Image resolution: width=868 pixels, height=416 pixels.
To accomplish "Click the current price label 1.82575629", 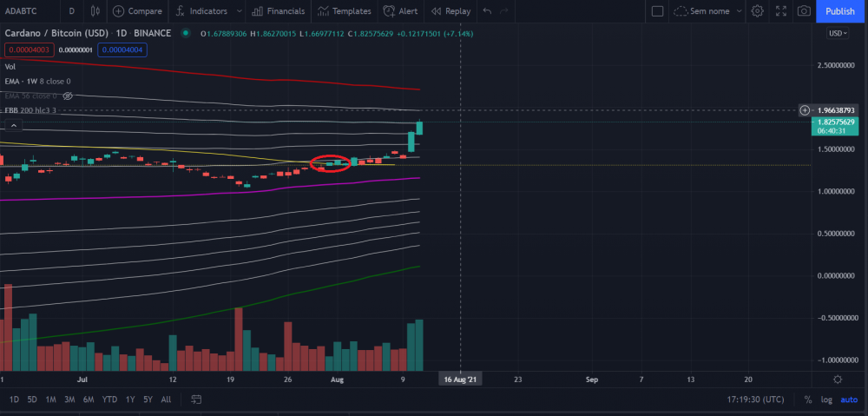I will click(x=836, y=122).
